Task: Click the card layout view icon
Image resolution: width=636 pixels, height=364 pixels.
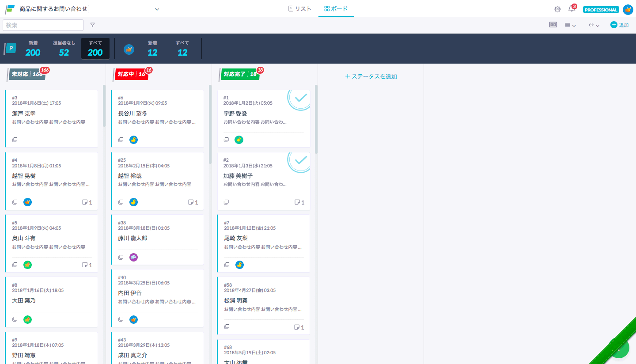Action: point(553,25)
